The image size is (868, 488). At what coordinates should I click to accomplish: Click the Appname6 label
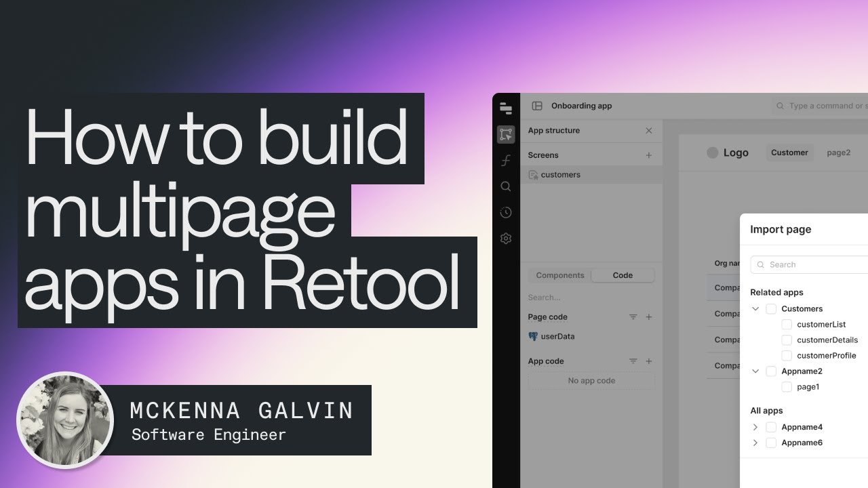(802, 443)
